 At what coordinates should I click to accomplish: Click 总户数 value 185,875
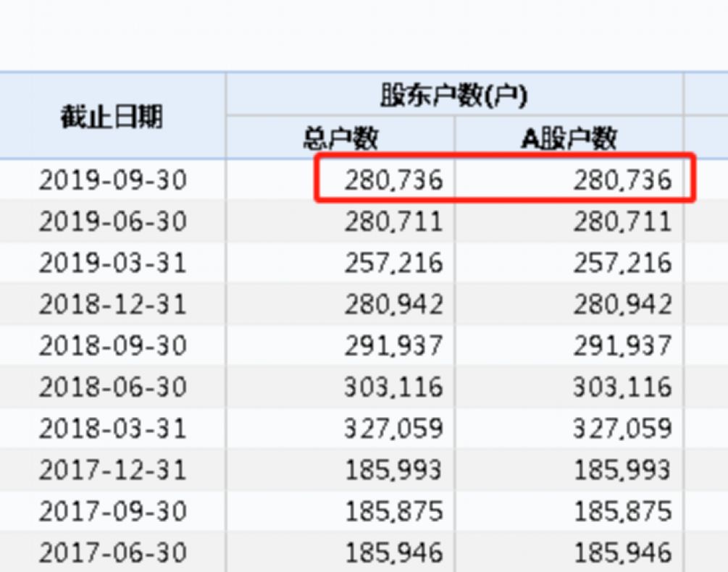[393, 511]
